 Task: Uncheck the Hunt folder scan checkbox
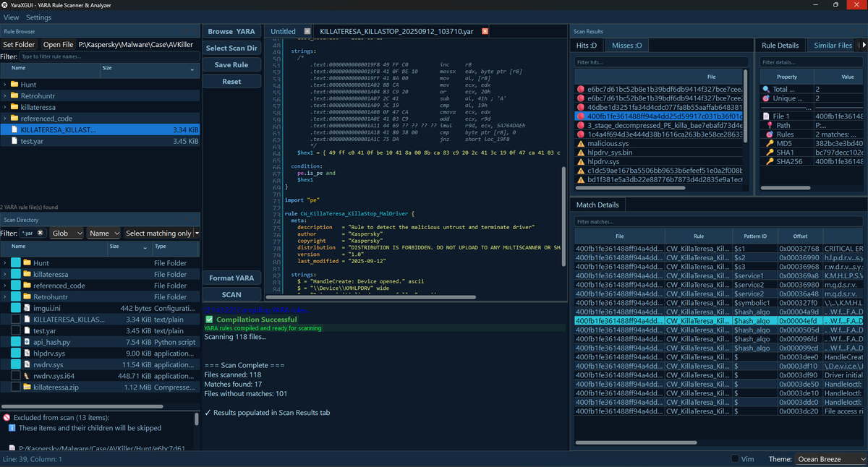coord(15,263)
